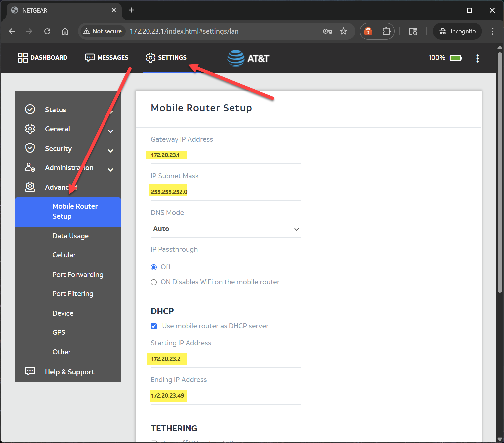This screenshot has height=443, width=504.
Task: Click the saved passwords key icon
Action: pos(327,31)
